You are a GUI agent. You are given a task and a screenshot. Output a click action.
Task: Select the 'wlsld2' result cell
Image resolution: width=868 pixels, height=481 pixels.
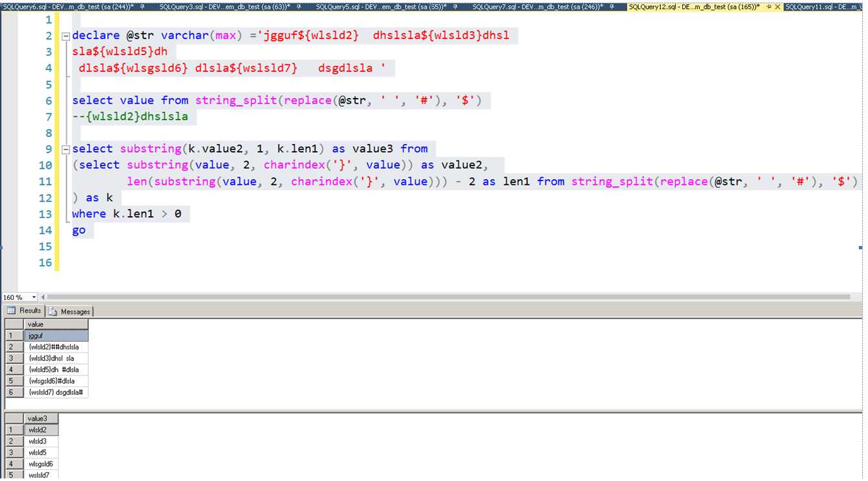pos(41,430)
